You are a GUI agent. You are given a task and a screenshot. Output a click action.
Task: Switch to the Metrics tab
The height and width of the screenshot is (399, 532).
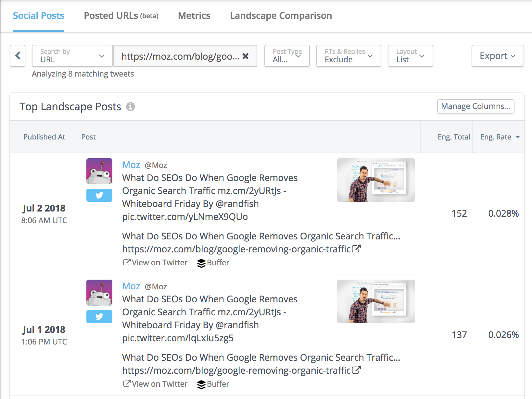click(x=194, y=16)
